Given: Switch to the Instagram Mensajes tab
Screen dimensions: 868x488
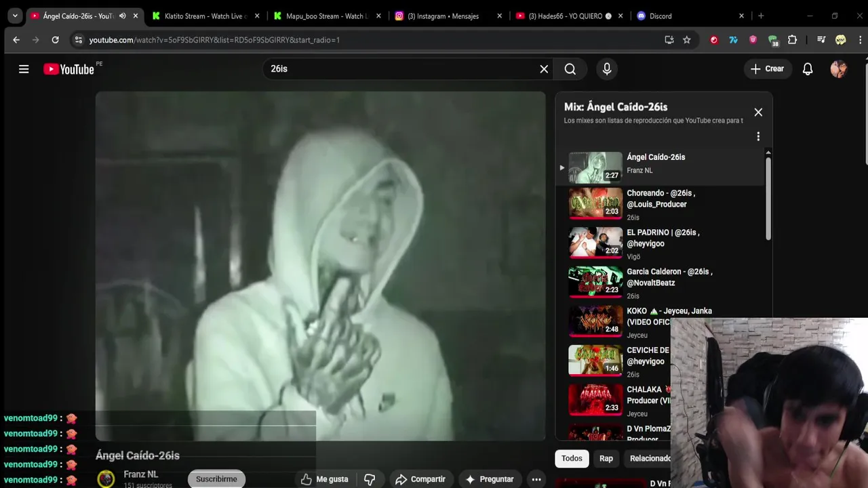Looking at the screenshot, I should tap(448, 16).
